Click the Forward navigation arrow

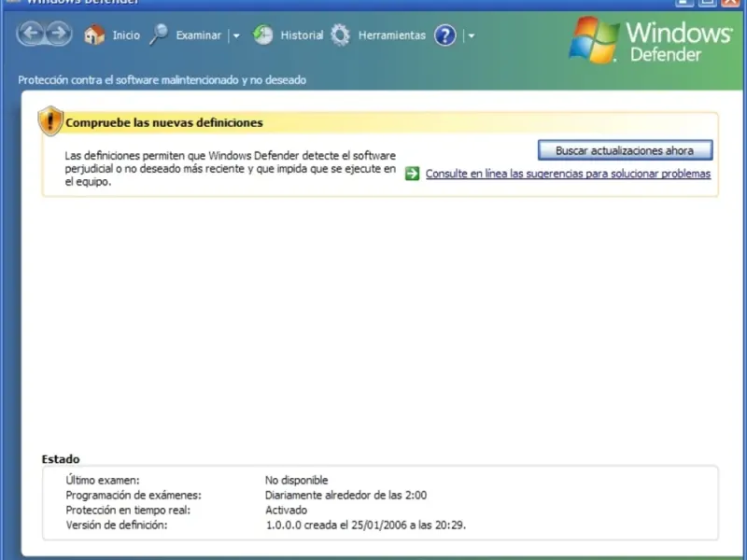click(59, 34)
